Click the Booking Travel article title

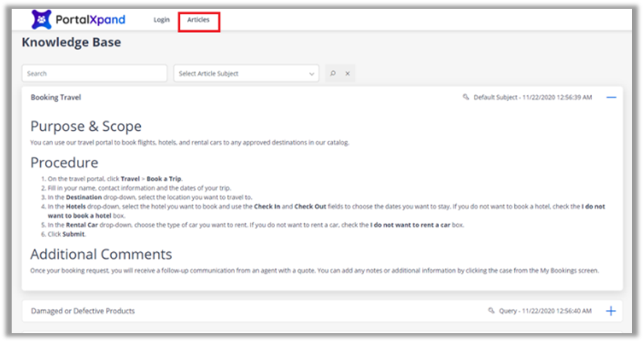pos(56,98)
